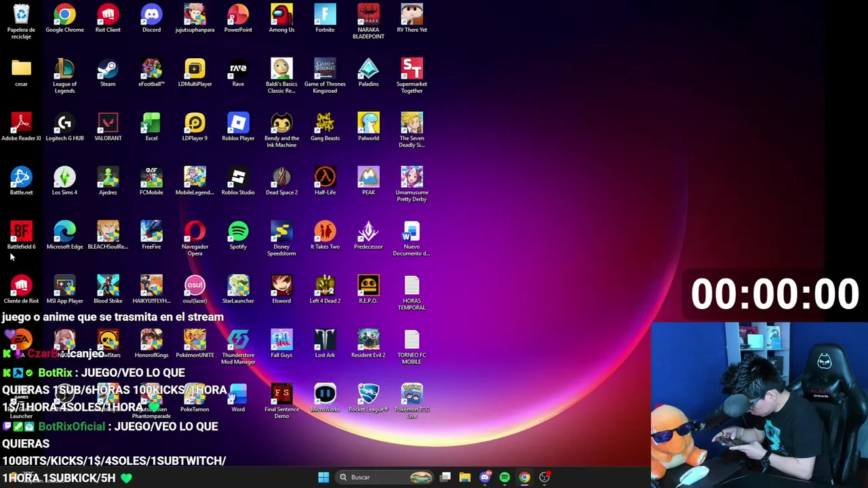This screenshot has width=868, height=488.
Task: Click the It Takes Two icon
Action: pyautogui.click(x=325, y=235)
